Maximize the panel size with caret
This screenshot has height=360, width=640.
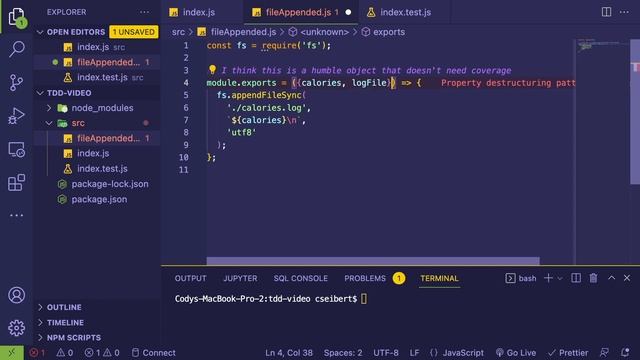click(611, 278)
